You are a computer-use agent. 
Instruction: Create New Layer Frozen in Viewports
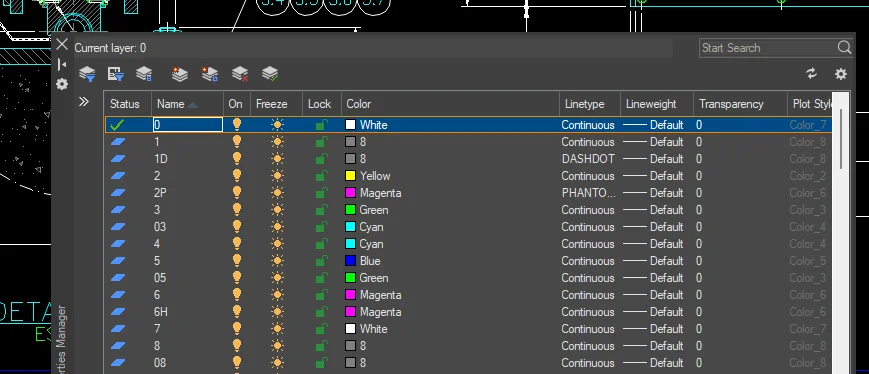pyautogui.click(x=210, y=74)
